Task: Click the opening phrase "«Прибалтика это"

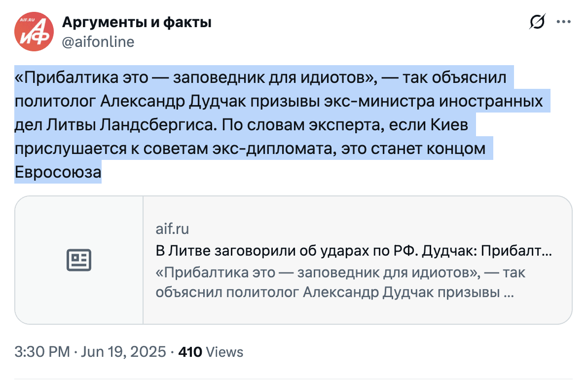Action: click(76, 77)
